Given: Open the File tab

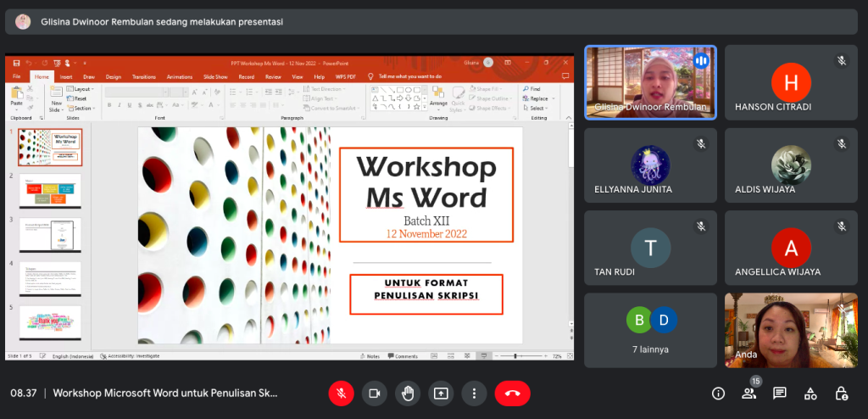Looking at the screenshot, I should point(17,77).
